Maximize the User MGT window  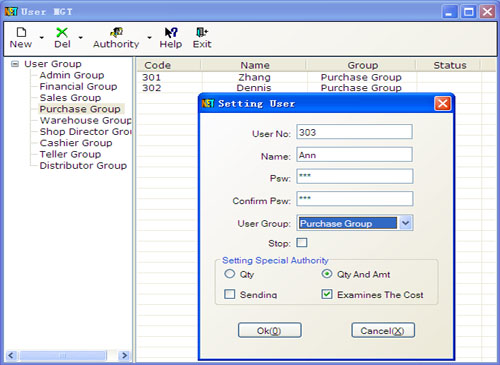pos(468,12)
